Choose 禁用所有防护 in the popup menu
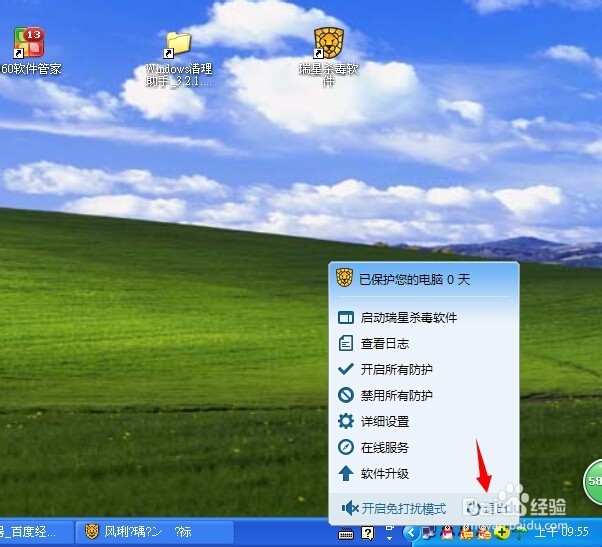 point(424,395)
